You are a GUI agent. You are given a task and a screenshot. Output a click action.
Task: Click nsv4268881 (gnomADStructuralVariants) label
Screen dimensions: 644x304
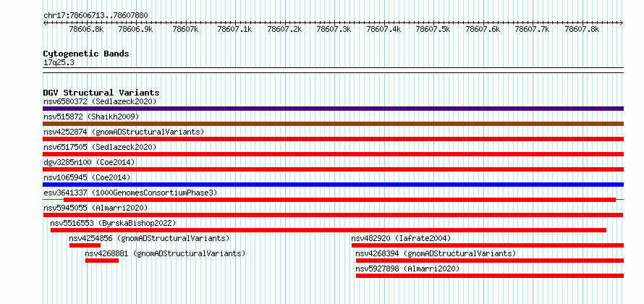click(x=165, y=253)
